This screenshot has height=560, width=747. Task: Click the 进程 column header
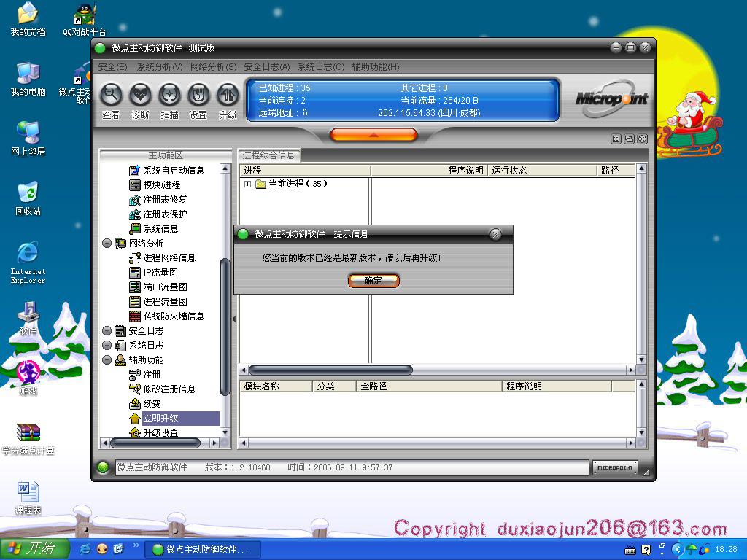305,171
